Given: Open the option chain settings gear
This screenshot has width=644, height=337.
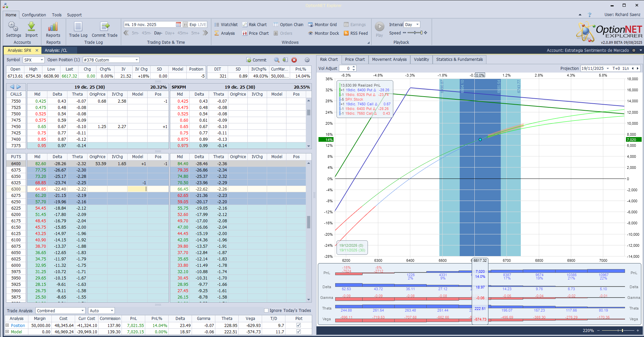Looking at the screenshot, I should point(307,60).
